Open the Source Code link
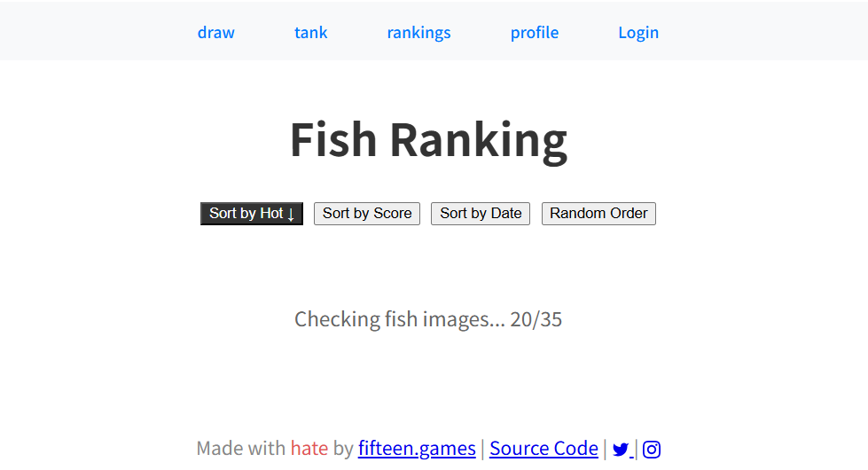Viewport: 868px width, 470px height. [x=543, y=448]
